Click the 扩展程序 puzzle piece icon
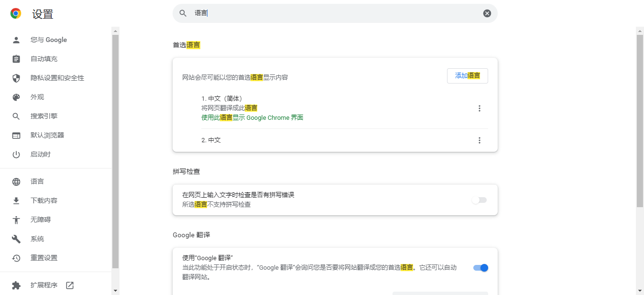 pos(16,285)
